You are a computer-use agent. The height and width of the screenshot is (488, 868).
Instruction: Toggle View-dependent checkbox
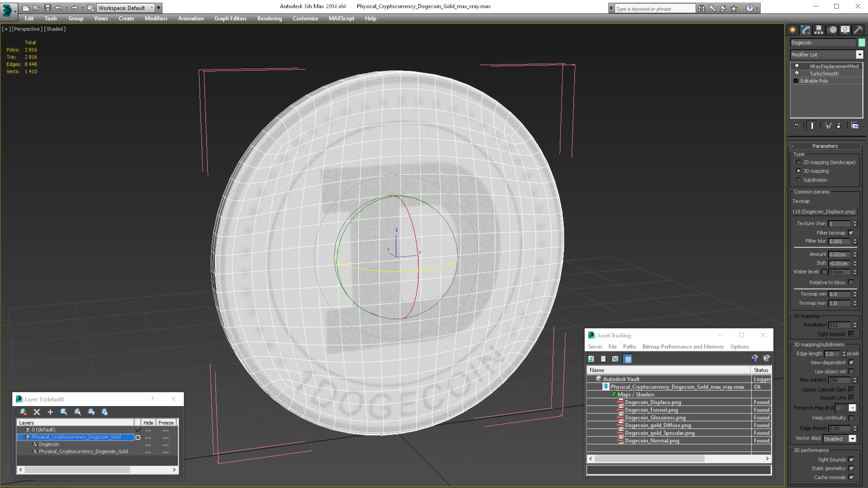point(851,362)
